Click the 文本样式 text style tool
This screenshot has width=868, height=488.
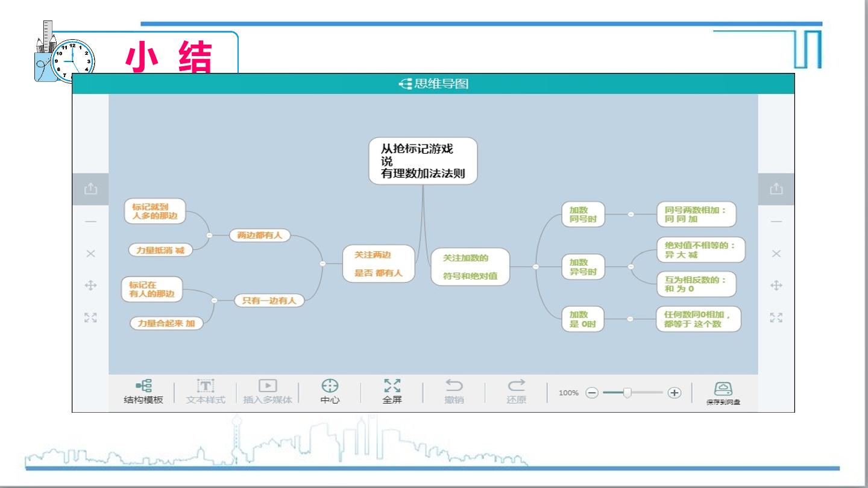pos(206,392)
